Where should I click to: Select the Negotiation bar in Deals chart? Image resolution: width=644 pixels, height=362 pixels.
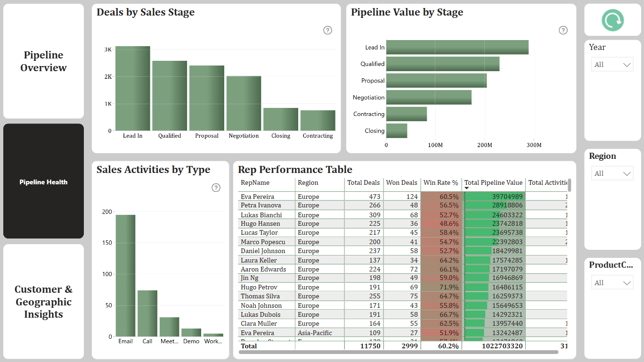coord(244,103)
